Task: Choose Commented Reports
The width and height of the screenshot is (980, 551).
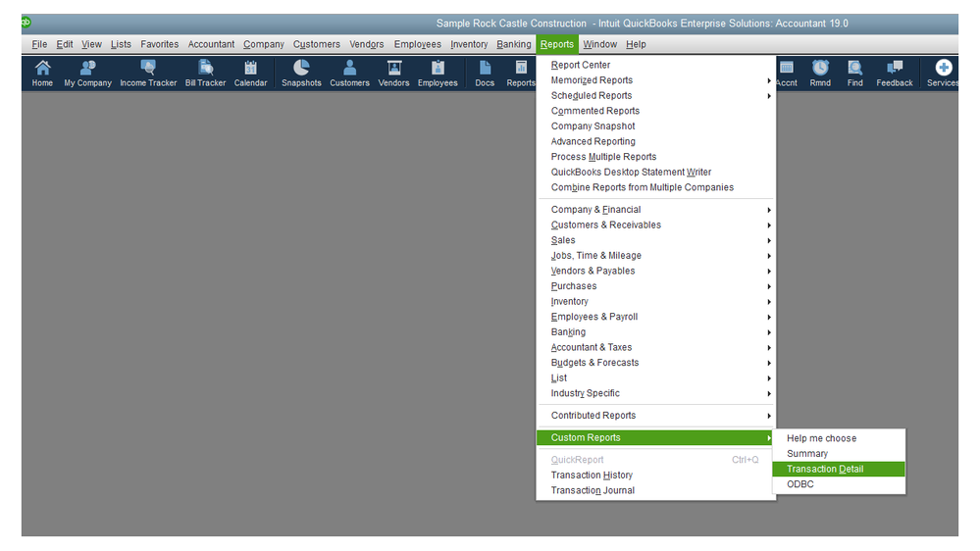Action: point(656,111)
